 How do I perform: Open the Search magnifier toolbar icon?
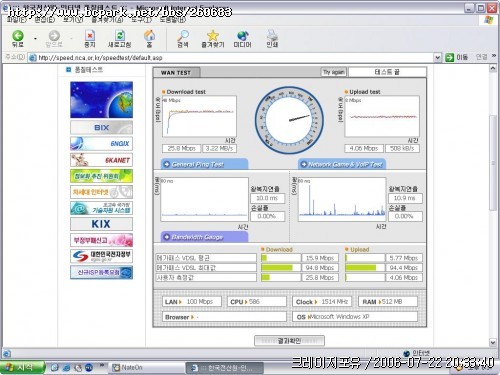point(183,35)
